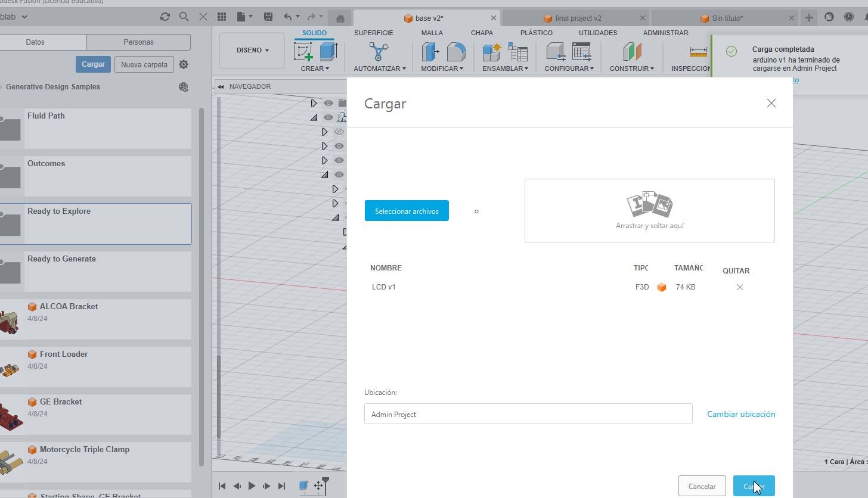Go to the Home tab icon

point(340,18)
